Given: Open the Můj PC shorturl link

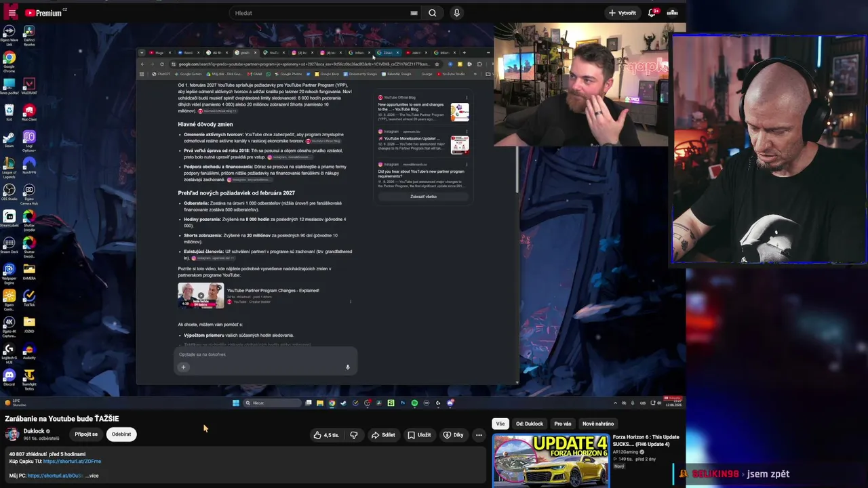Looking at the screenshot, I should (x=56, y=476).
